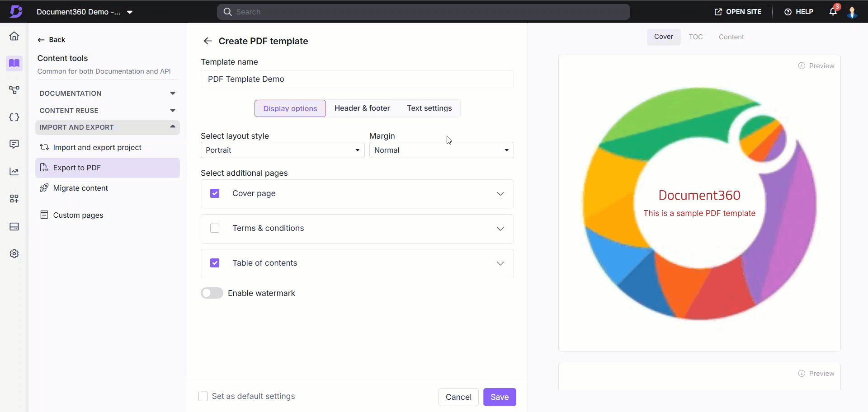This screenshot has height=412, width=868.
Task: Click the Template name input field
Action: point(357,79)
